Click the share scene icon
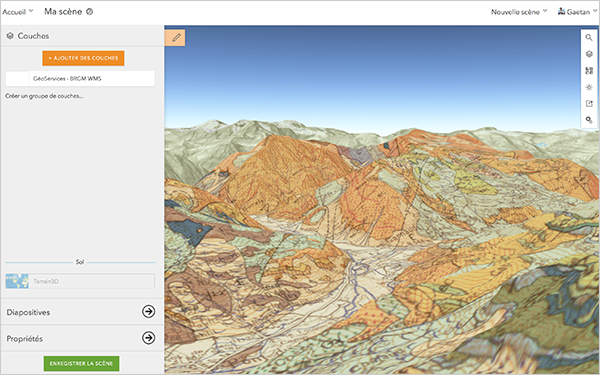This screenshot has height=375, width=600. click(x=589, y=104)
